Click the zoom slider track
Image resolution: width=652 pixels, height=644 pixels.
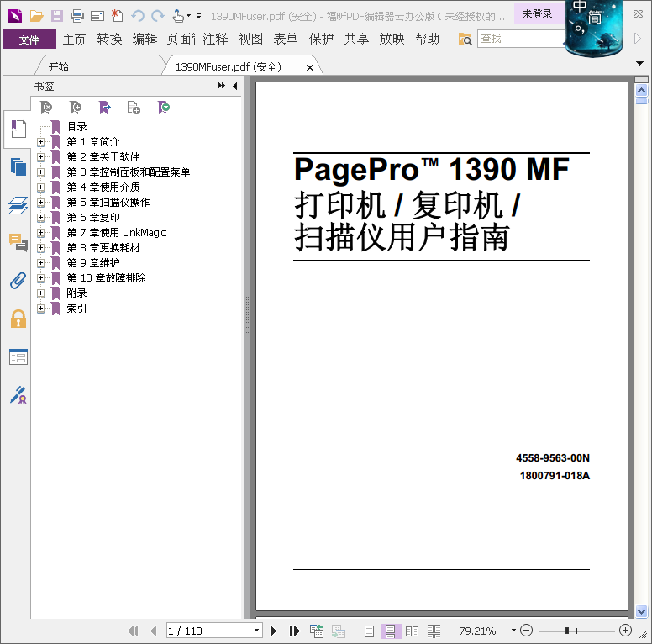576,631
